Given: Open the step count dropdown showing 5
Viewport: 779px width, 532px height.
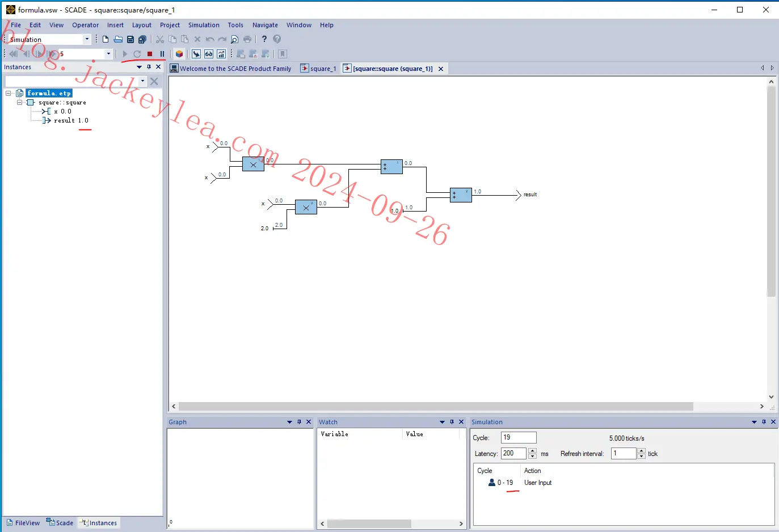Looking at the screenshot, I should 108,54.
